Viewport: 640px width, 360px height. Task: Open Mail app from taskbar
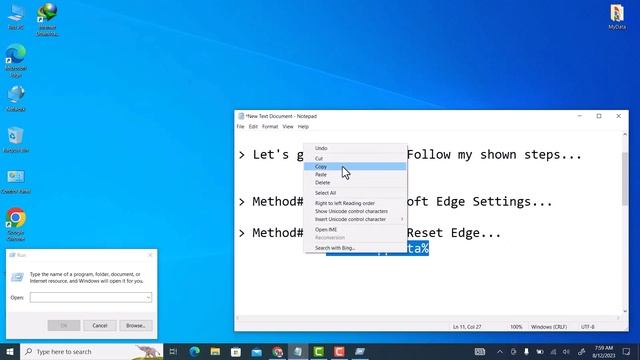tap(257, 351)
